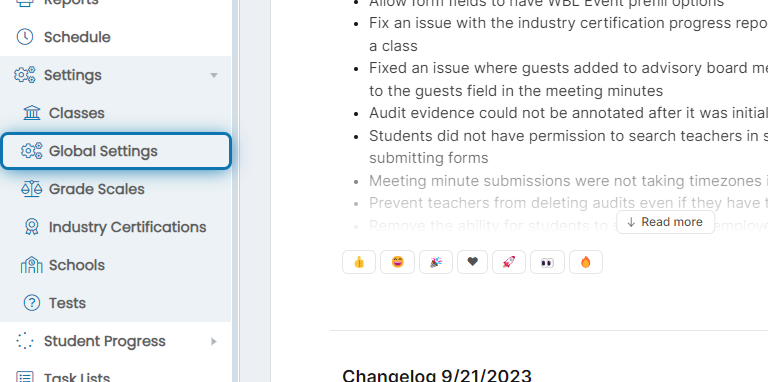Click the Industry Certifications ribbon icon
This screenshot has width=768, height=382.
coord(32,227)
